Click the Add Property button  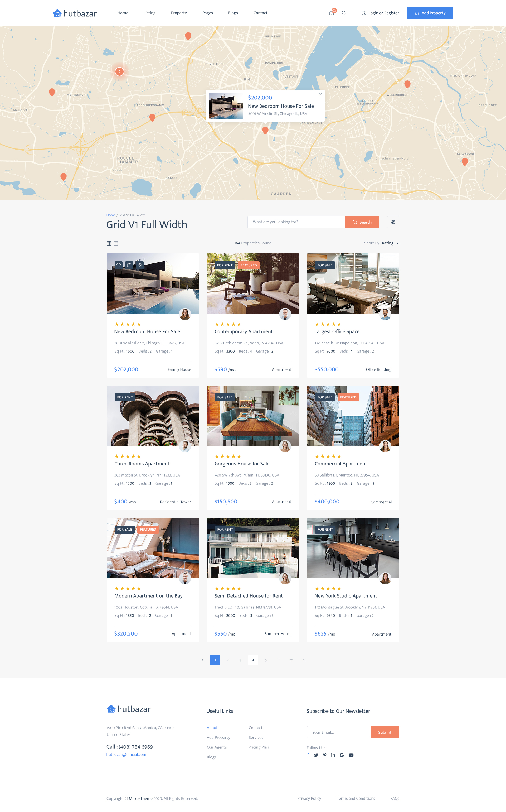(430, 13)
